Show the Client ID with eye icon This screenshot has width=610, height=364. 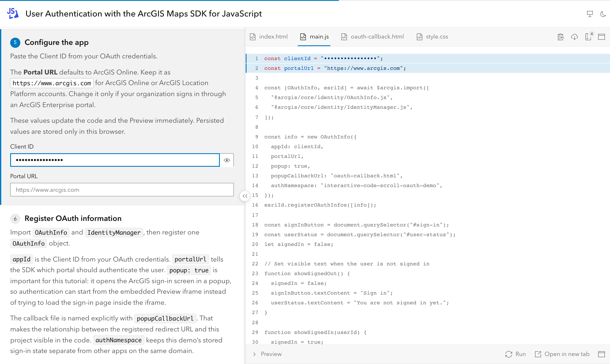point(227,160)
